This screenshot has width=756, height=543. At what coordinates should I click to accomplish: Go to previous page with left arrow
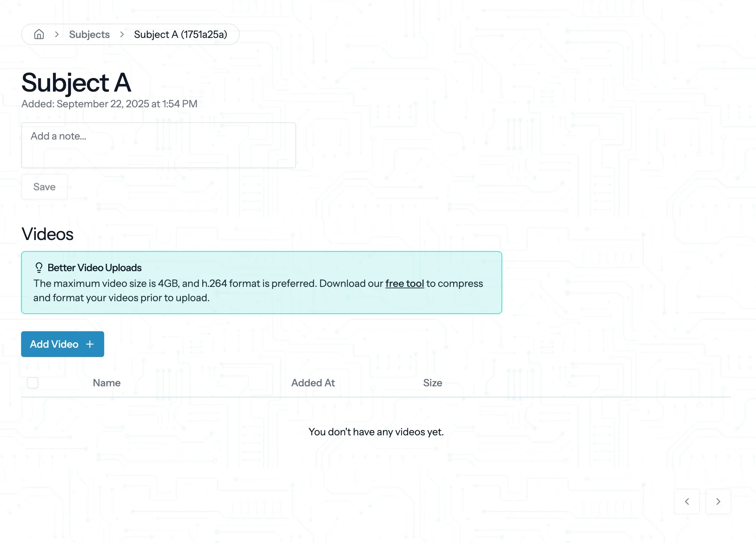[x=687, y=502]
